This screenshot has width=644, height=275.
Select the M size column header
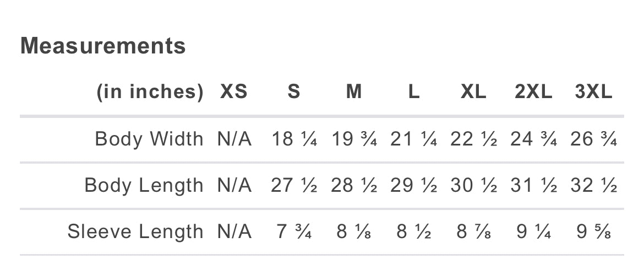point(354,92)
